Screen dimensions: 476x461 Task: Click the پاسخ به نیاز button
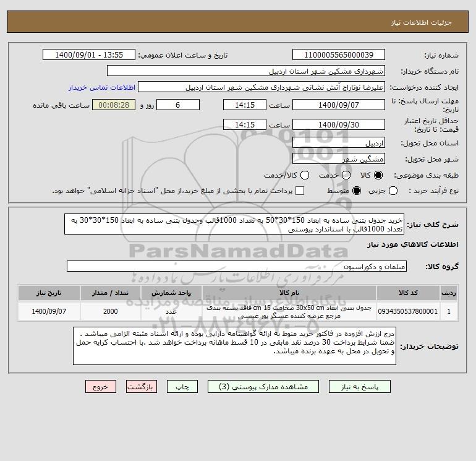pyautogui.click(x=360, y=387)
